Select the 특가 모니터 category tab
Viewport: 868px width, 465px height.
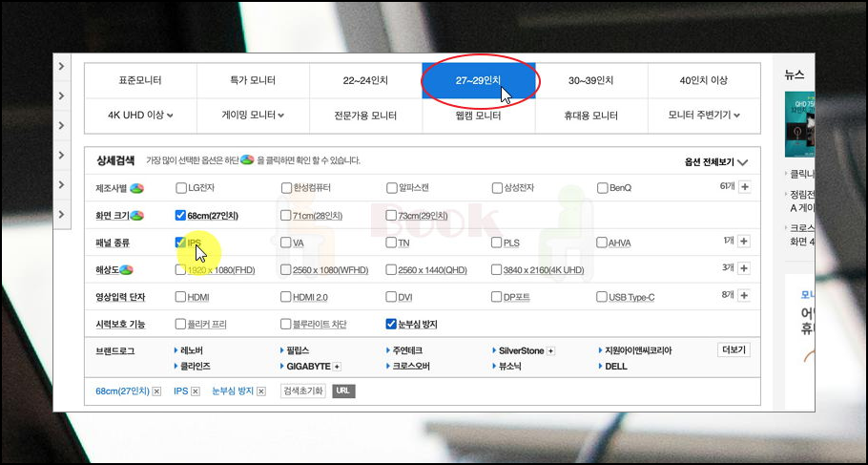[253, 80]
